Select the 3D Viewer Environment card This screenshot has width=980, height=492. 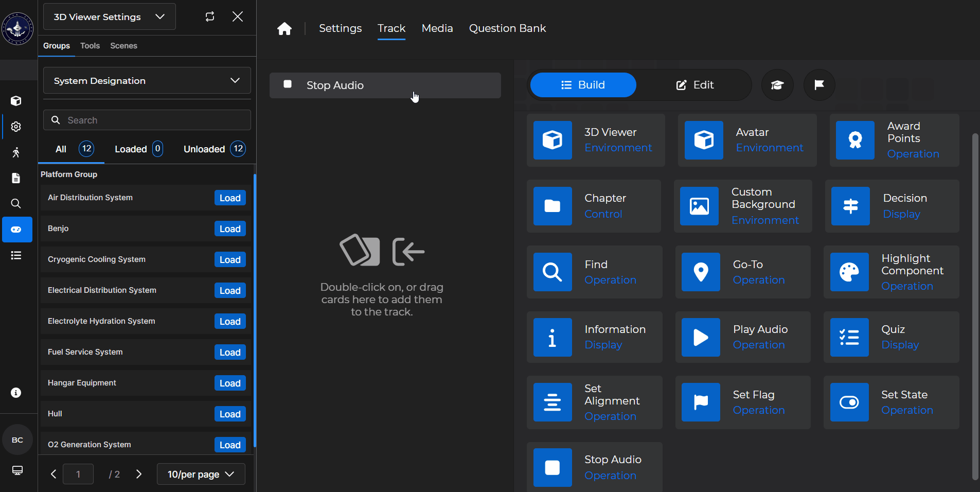[x=596, y=140]
